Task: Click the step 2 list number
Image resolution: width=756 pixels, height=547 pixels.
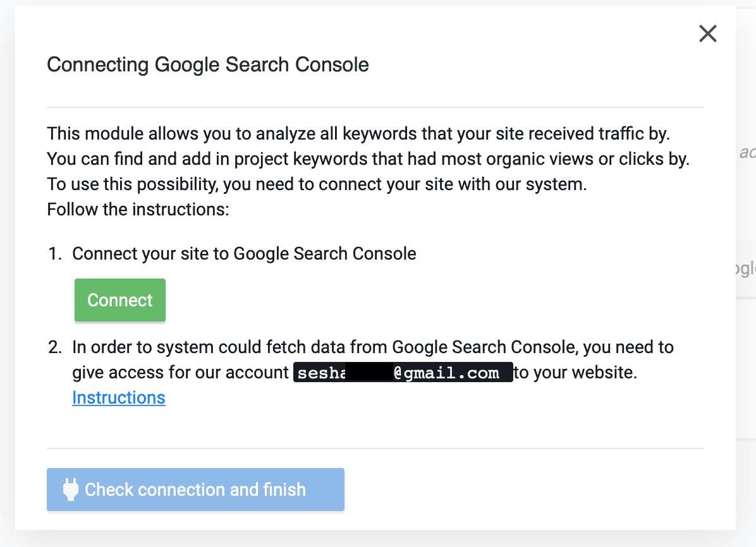Action: point(55,347)
